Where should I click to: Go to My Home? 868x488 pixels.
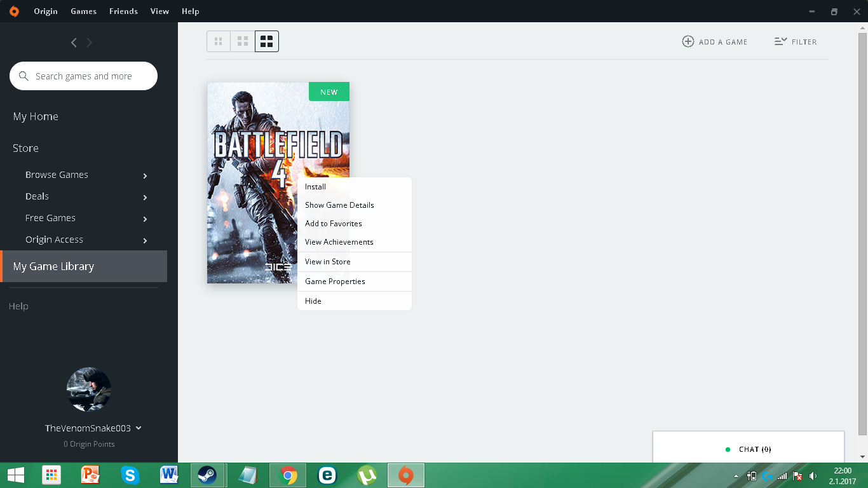click(x=36, y=117)
